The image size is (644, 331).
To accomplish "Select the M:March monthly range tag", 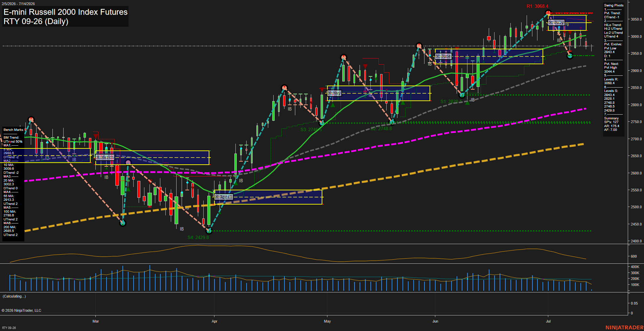I will click(105, 157).
